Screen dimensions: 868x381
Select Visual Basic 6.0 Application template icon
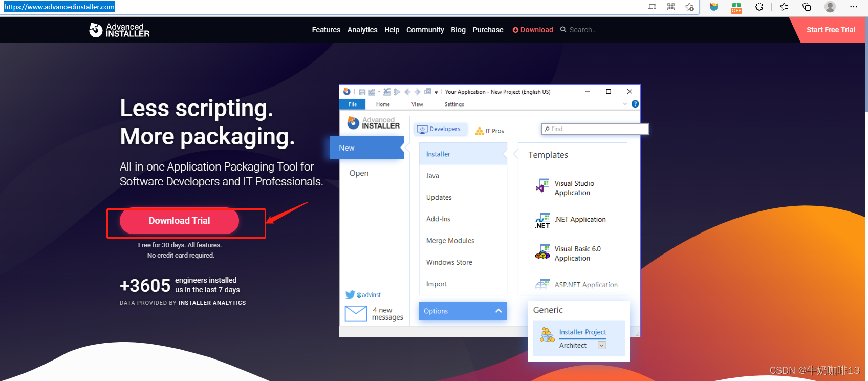pos(542,252)
